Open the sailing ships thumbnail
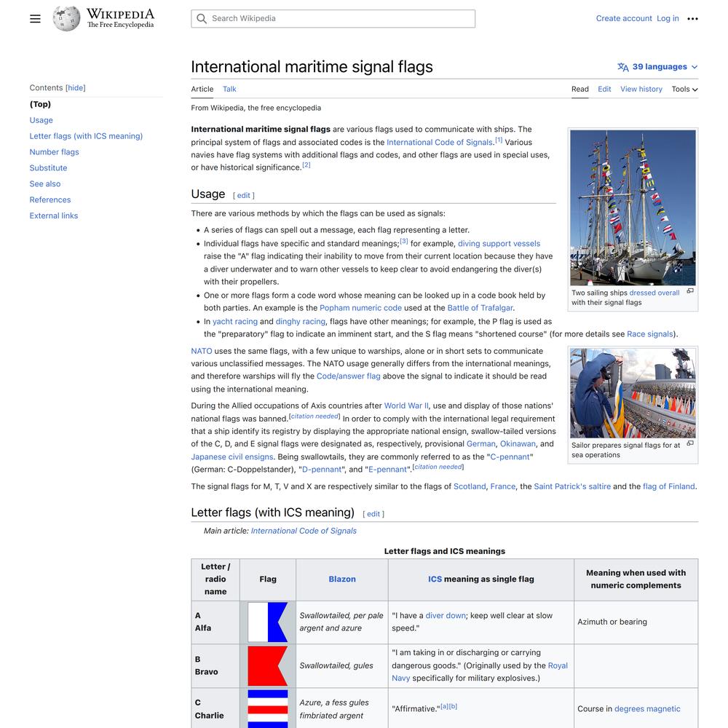 point(633,207)
